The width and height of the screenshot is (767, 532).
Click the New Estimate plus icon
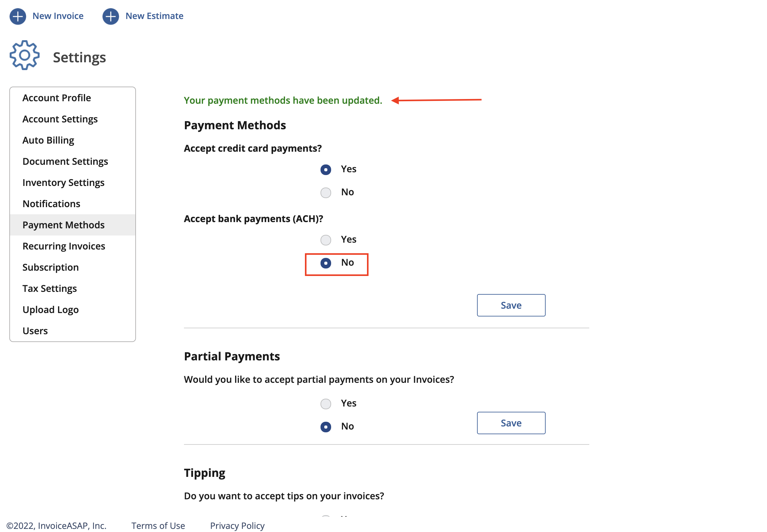point(110,16)
